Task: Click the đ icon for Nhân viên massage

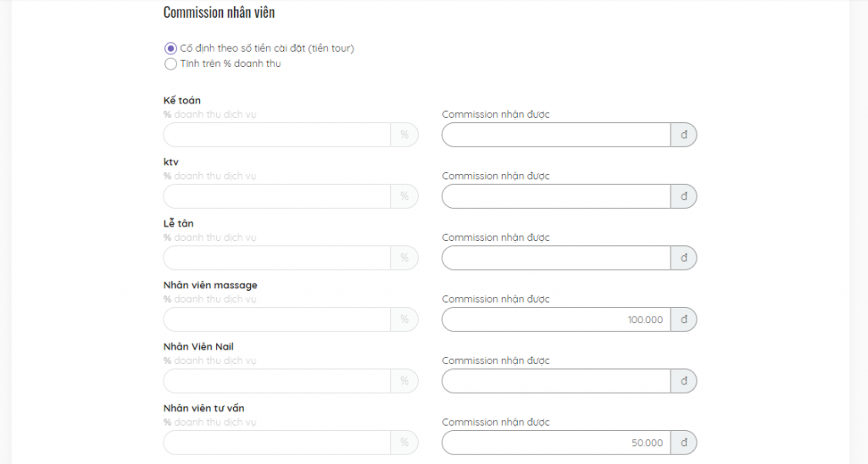Action: coord(684,320)
